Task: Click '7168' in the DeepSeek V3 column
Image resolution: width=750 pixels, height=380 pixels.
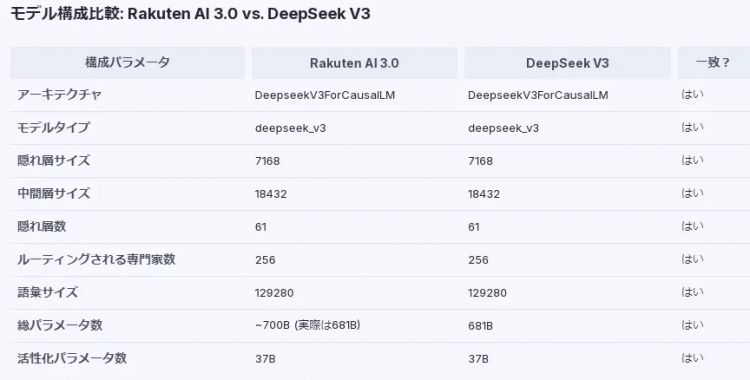Action: pos(481,161)
